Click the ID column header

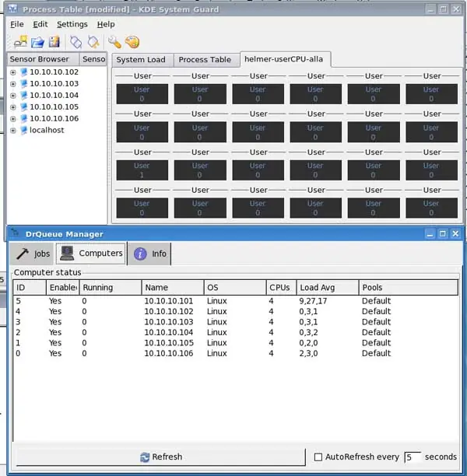point(30,287)
